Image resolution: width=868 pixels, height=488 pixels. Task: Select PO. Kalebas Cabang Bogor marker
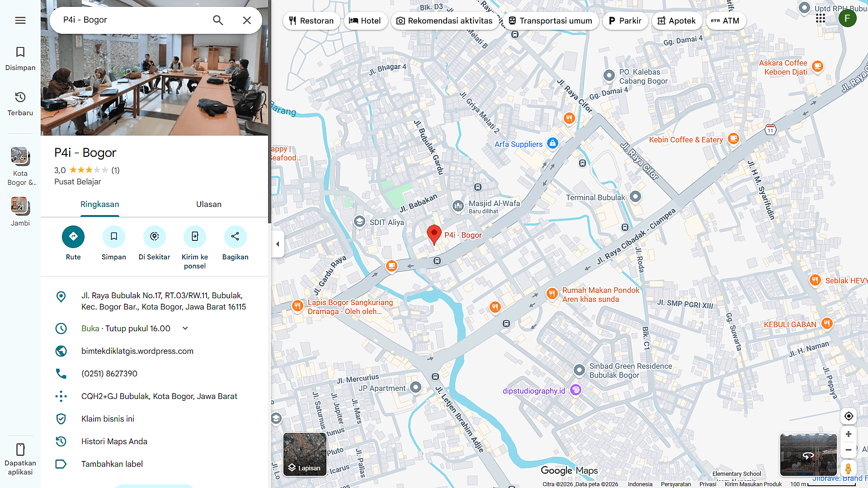click(609, 75)
